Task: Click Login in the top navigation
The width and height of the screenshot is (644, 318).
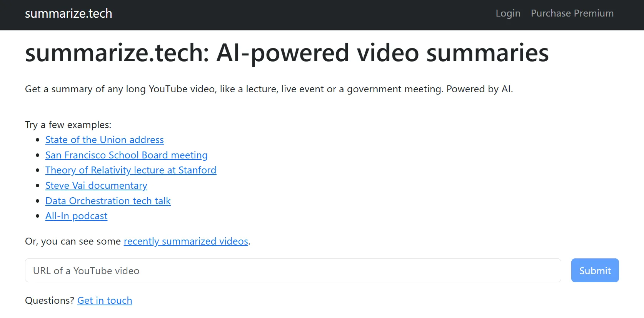Action: [507, 13]
